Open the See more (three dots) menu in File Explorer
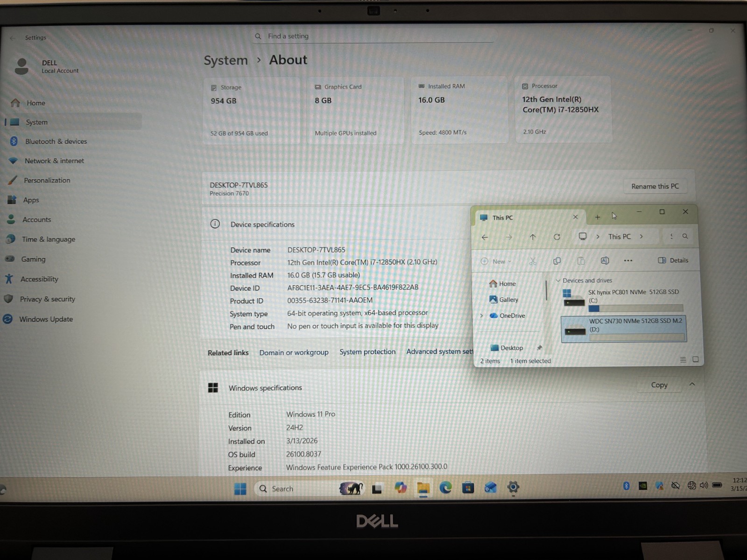Viewport: 747px width, 560px height. 628,261
